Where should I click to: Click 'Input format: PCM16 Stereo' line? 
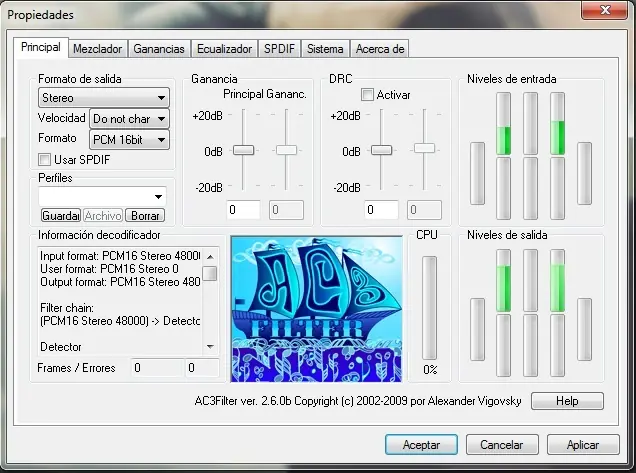click(x=120, y=256)
